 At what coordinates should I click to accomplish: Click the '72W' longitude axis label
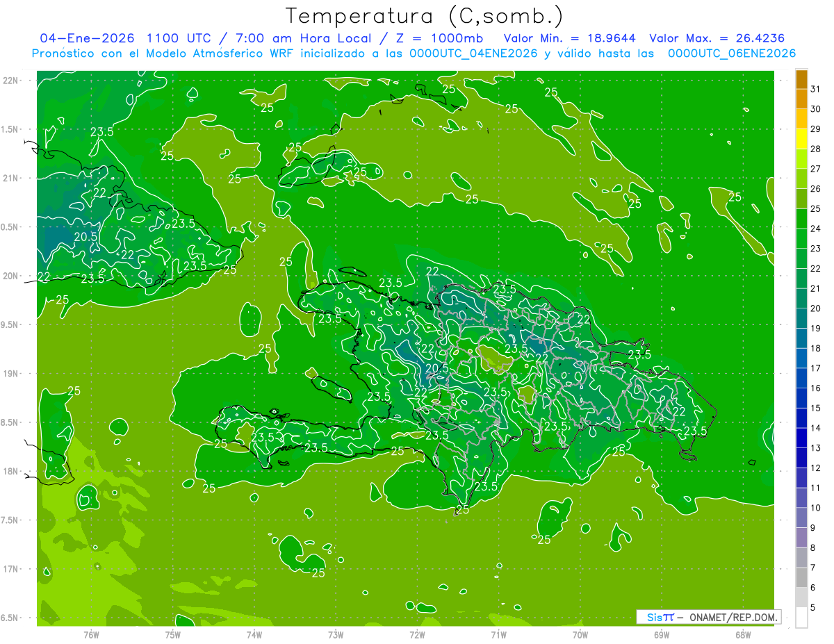tap(417, 635)
